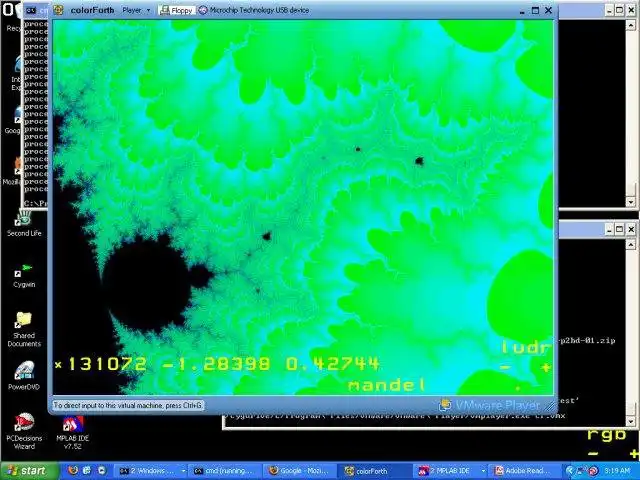640x480 pixels.
Task: Click the VMware Player window title icon
Action: pos(58,10)
